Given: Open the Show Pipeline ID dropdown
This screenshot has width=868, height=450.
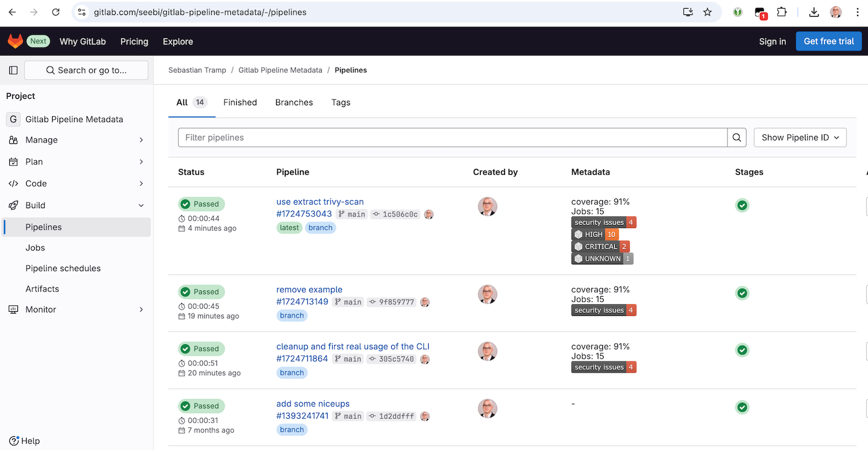Looking at the screenshot, I should pyautogui.click(x=800, y=138).
